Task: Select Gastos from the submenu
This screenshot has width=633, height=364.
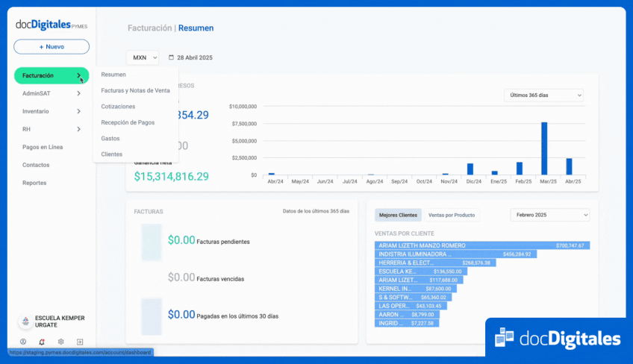Action: pyautogui.click(x=110, y=139)
